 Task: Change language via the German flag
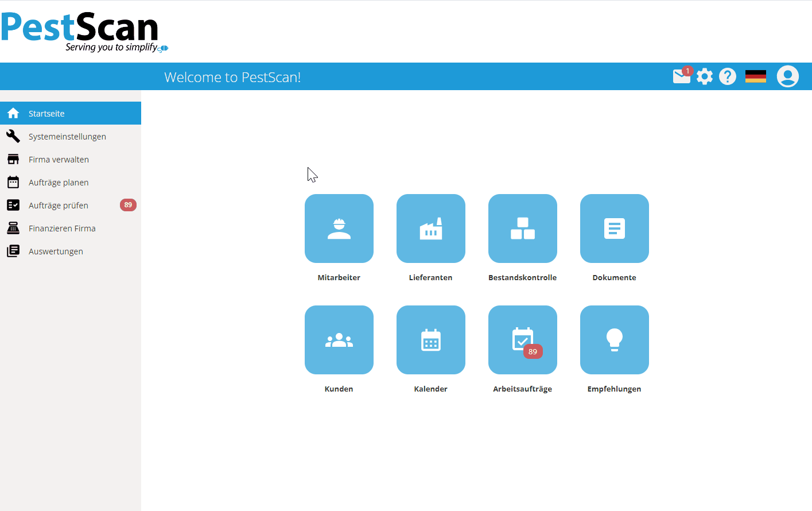click(756, 76)
